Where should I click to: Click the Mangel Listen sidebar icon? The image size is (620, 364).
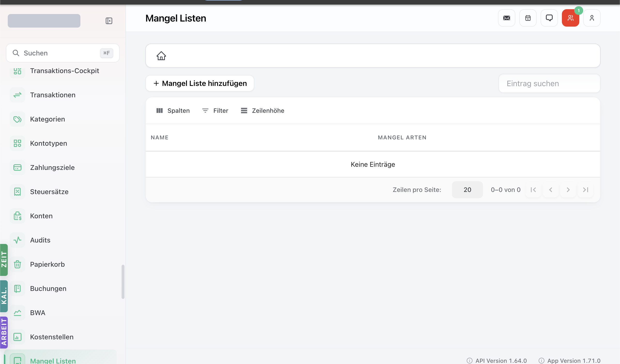click(x=17, y=360)
